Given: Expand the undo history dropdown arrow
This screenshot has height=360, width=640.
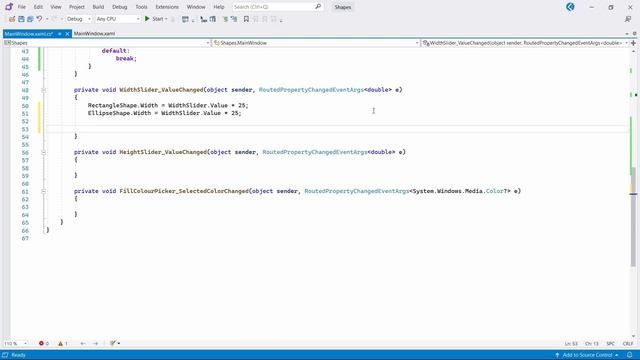Looking at the screenshot, I should click(x=47, y=19).
